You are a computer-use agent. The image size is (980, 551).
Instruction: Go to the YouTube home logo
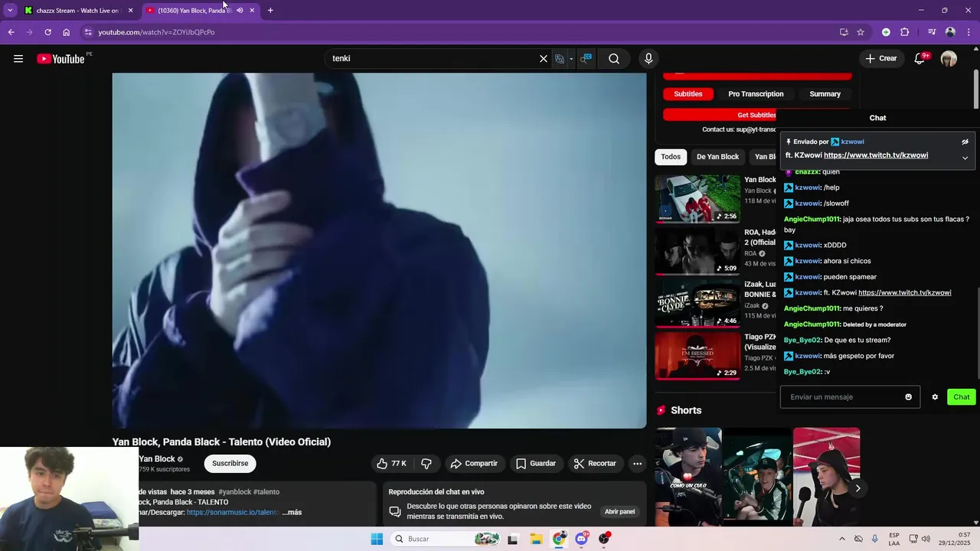tap(60, 59)
